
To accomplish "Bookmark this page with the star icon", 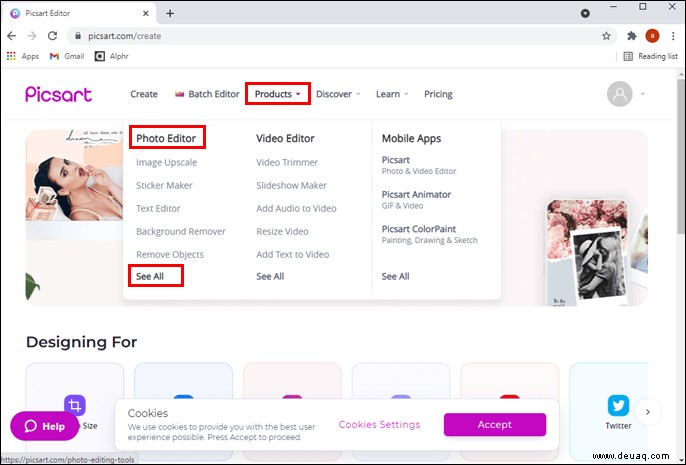I will pyautogui.click(x=606, y=36).
